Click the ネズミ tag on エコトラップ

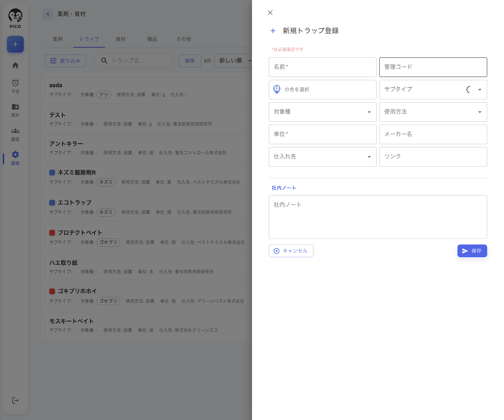click(106, 212)
